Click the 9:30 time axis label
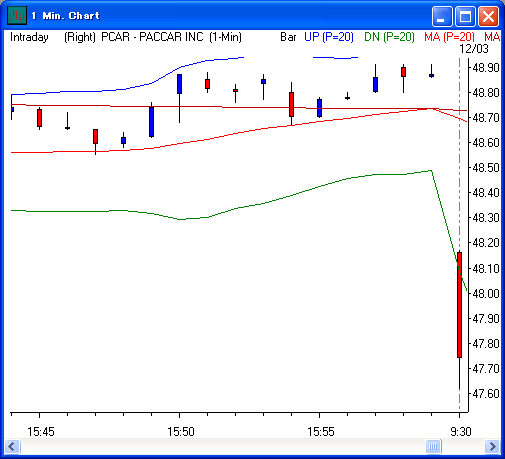505x459 pixels. [461, 432]
